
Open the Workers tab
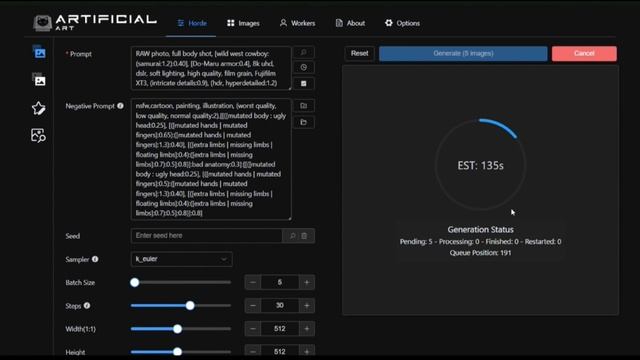click(x=297, y=23)
